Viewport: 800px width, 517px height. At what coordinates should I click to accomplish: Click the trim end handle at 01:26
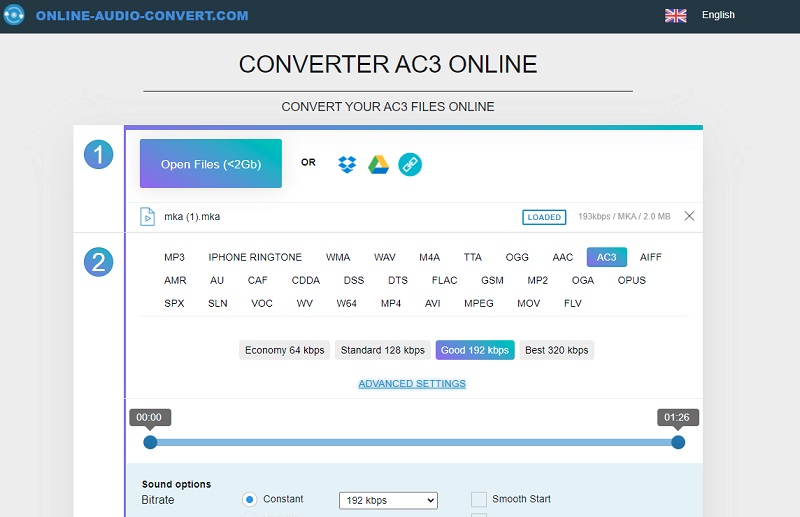[678, 442]
